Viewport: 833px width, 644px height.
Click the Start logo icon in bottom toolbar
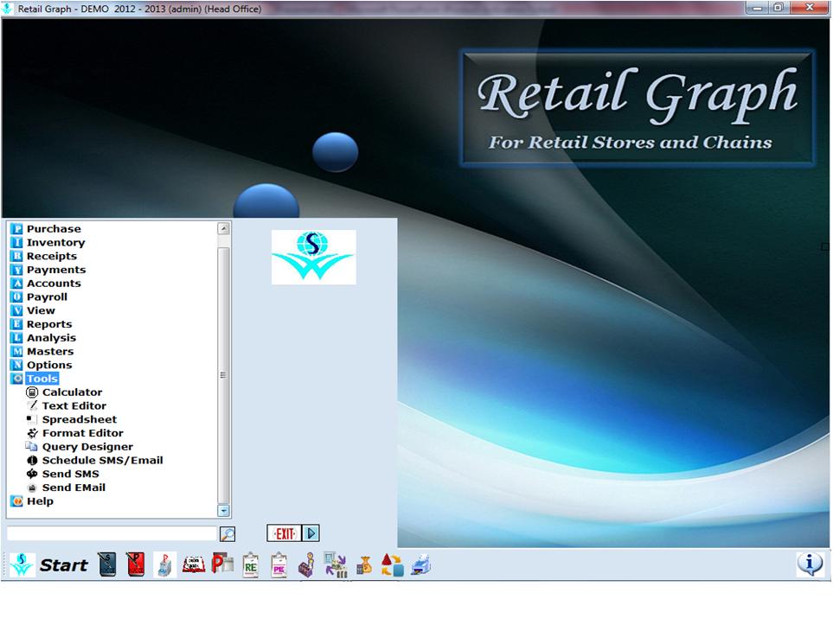point(22,564)
